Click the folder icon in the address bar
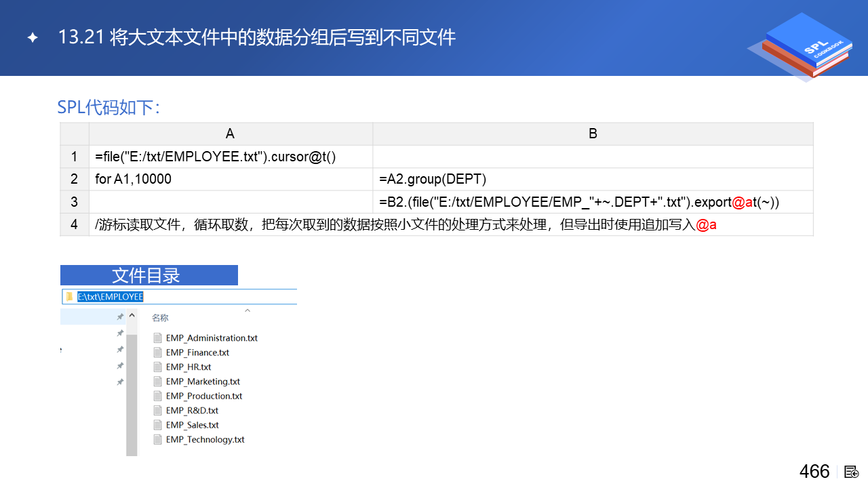Screen dimensions: 868x488 tap(69, 297)
